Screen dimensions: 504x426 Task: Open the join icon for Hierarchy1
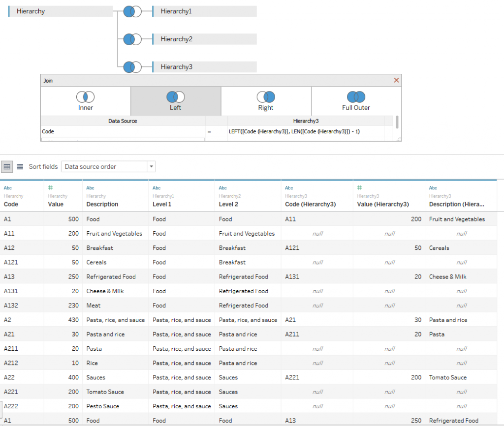132,12
